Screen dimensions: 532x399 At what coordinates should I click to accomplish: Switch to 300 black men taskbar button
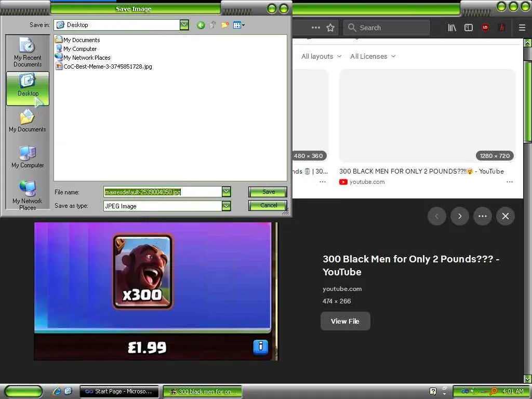(x=202, y=391)
